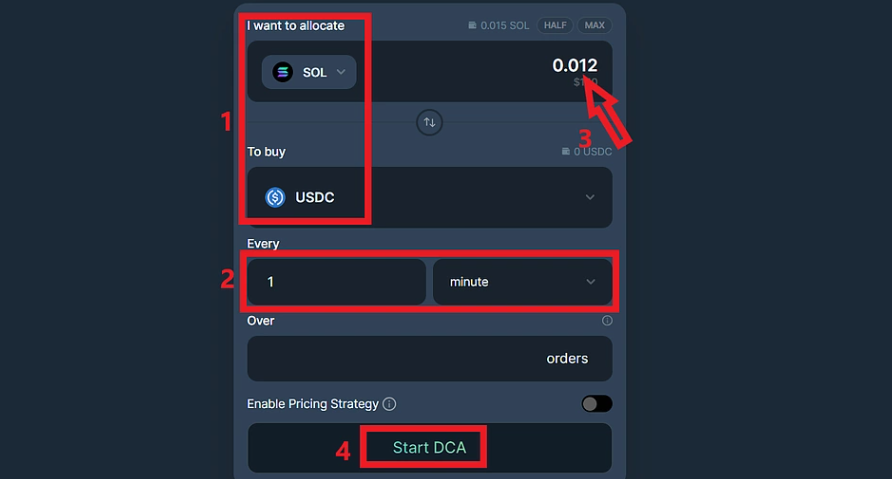Screen dimensions: 892x479
Task: Click the 0.012 allocation amount field
Action: (x=575, y=65)
